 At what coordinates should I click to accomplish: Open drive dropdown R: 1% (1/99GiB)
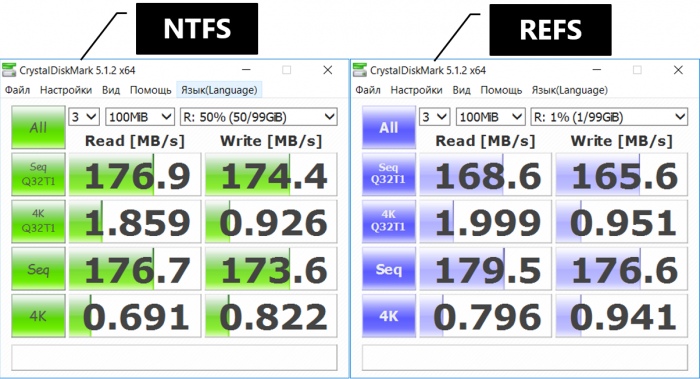[x=609, y=117]
